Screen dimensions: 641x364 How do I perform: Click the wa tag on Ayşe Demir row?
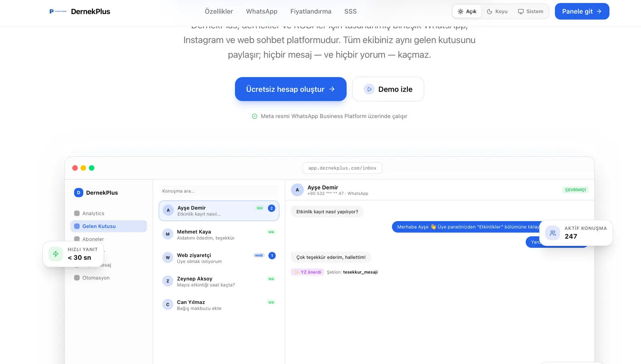click(260, 208)
